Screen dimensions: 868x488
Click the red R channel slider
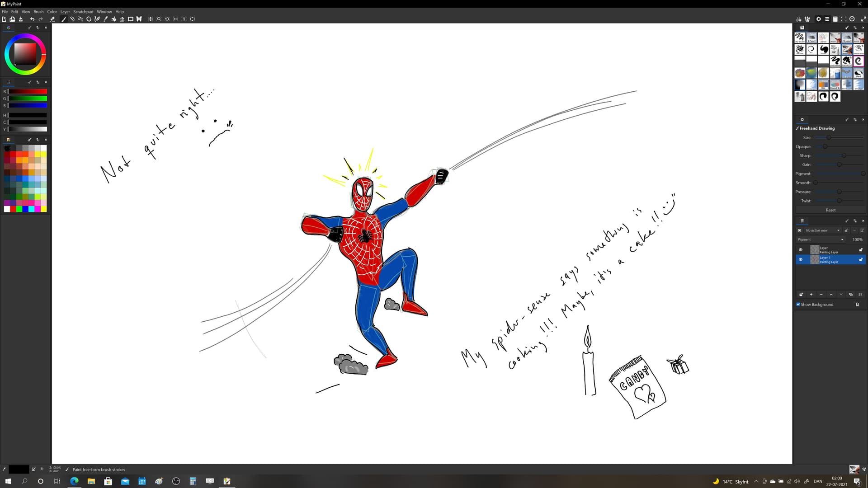(27, 92)
